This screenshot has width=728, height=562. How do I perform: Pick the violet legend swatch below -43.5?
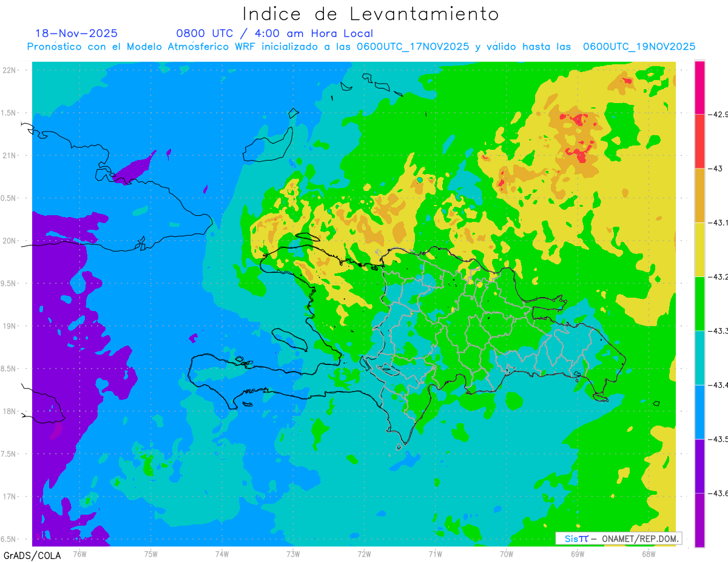[x=699, y=466]
